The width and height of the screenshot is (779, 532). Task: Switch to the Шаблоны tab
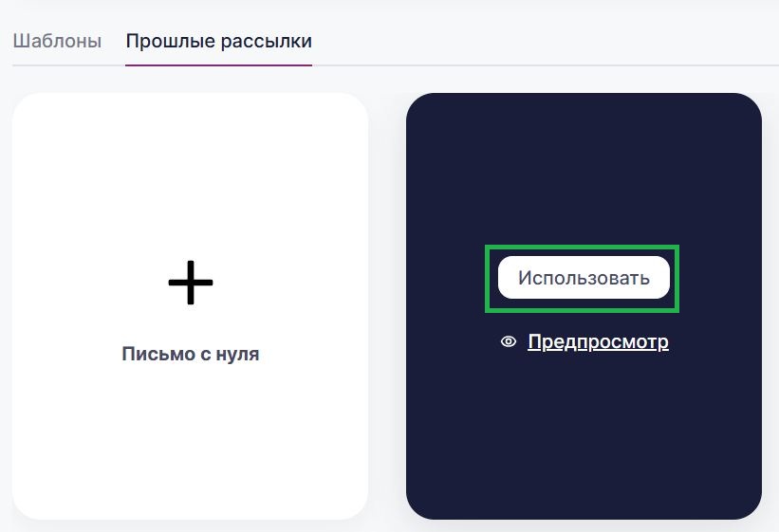point(57,42)
